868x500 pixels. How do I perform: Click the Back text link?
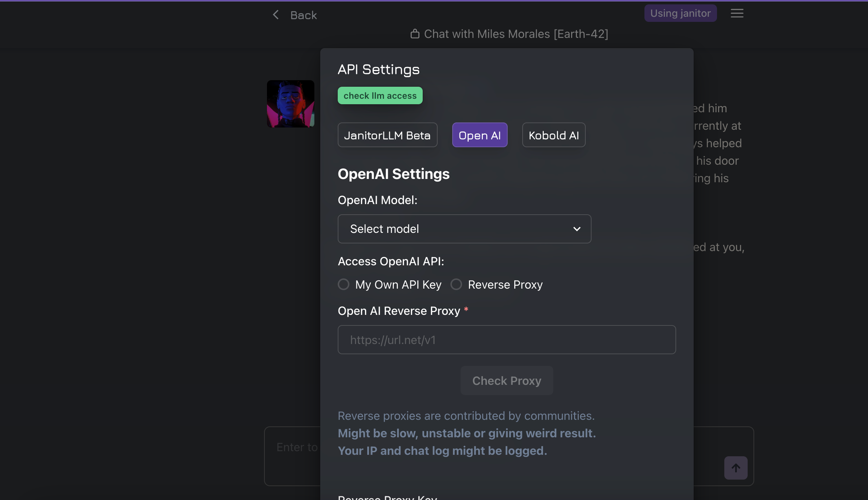(x=303, y=15)
